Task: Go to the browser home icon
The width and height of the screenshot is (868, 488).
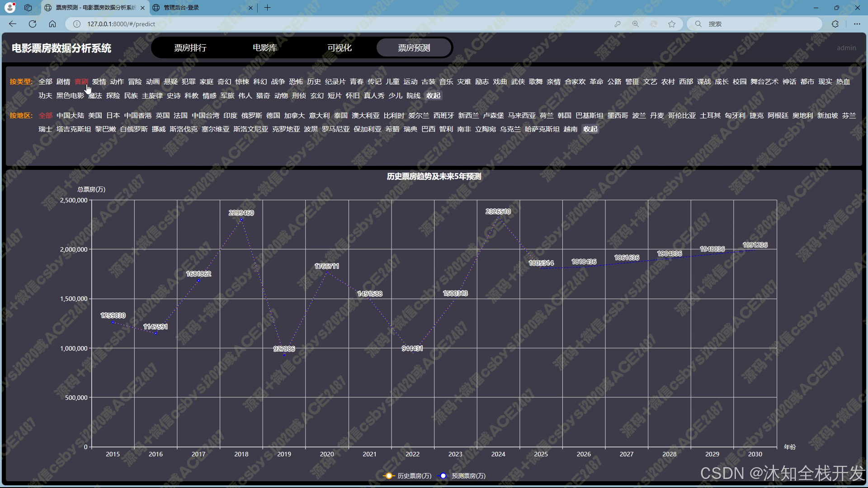Action: coord(52,24)
